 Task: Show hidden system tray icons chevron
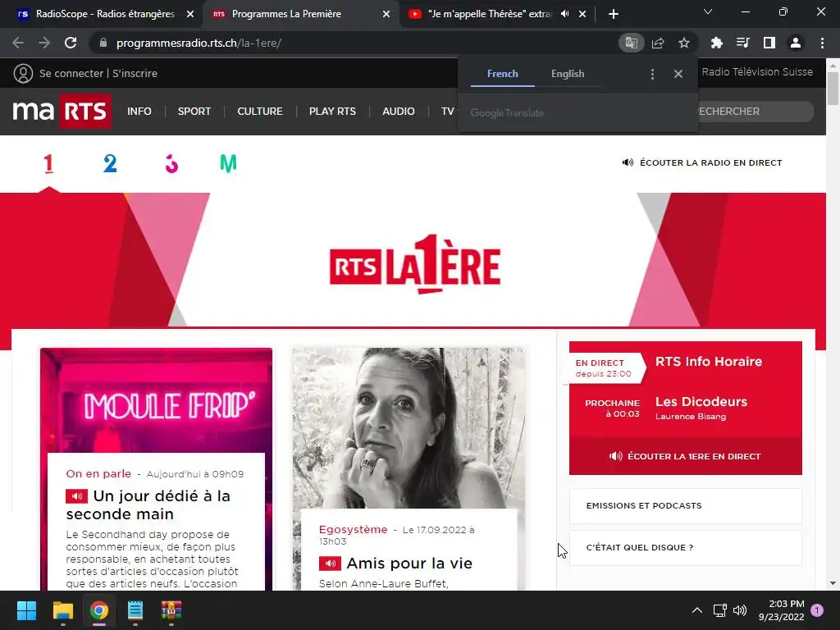697,610
